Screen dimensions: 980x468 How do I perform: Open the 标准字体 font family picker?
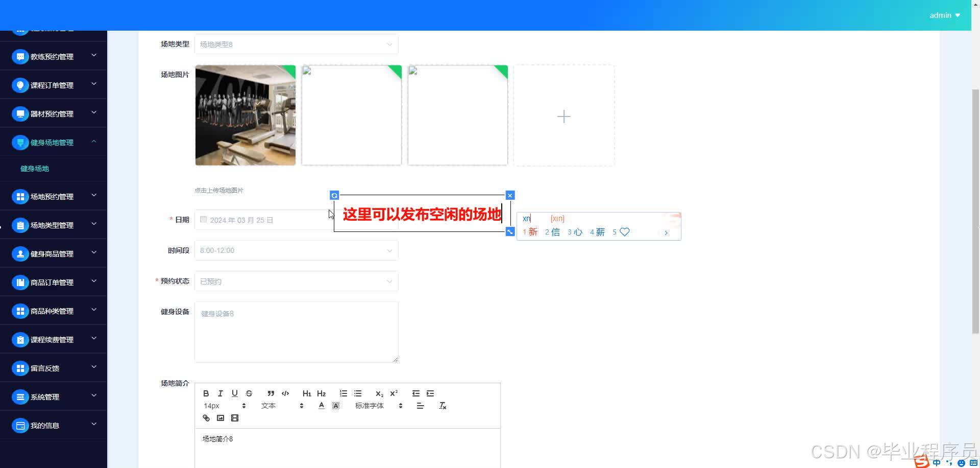[379, 406]
